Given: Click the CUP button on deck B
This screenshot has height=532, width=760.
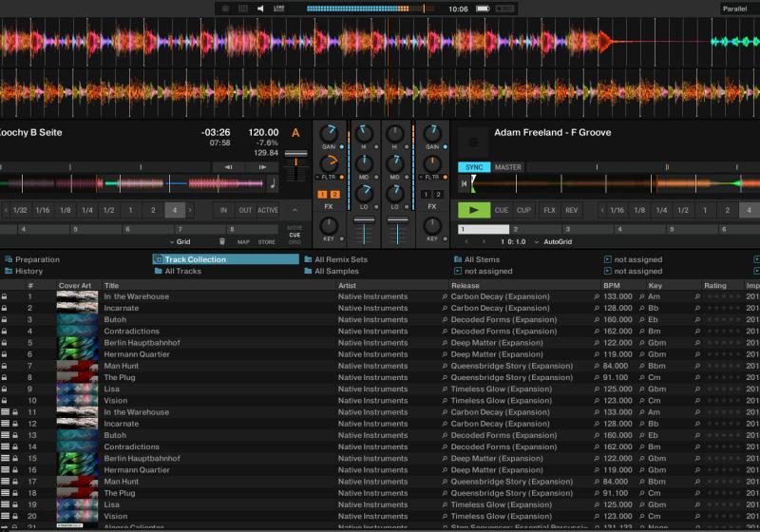Looking at the screenshot, I should tap(523, 210).
